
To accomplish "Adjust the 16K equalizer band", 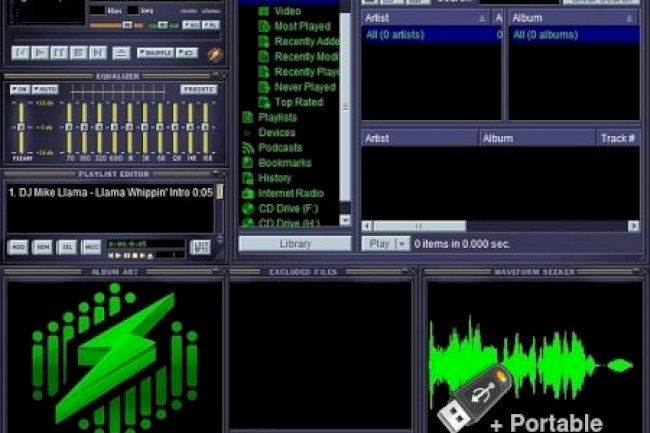I will pyautogui.click(x=206, y=128).
